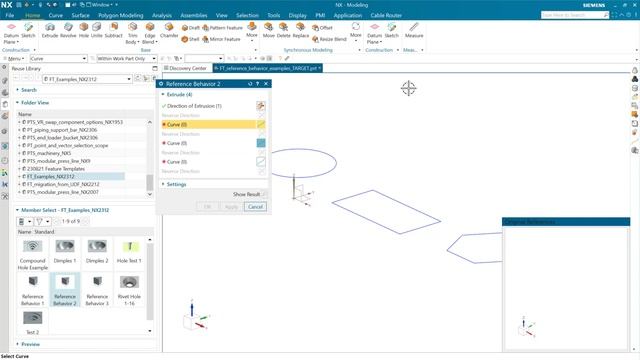Toggle the Show Result checkbox

(x=265, y=194)
